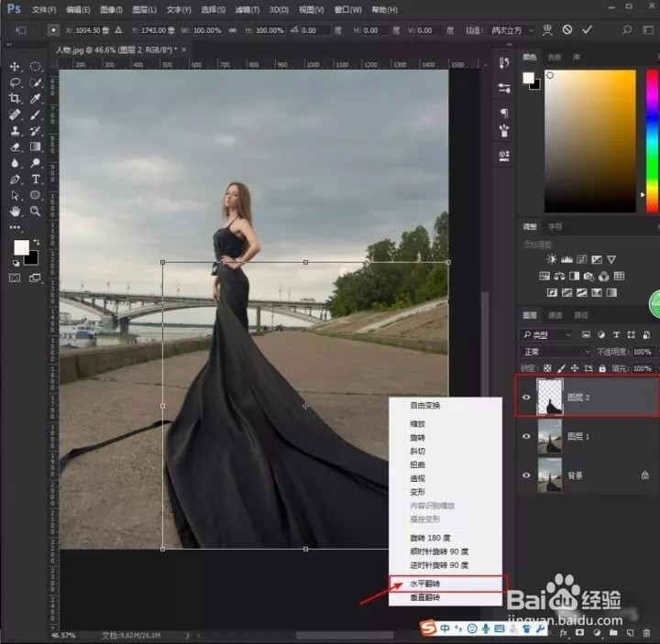Open the 文件(F) menu

click(x=44, y=9)
